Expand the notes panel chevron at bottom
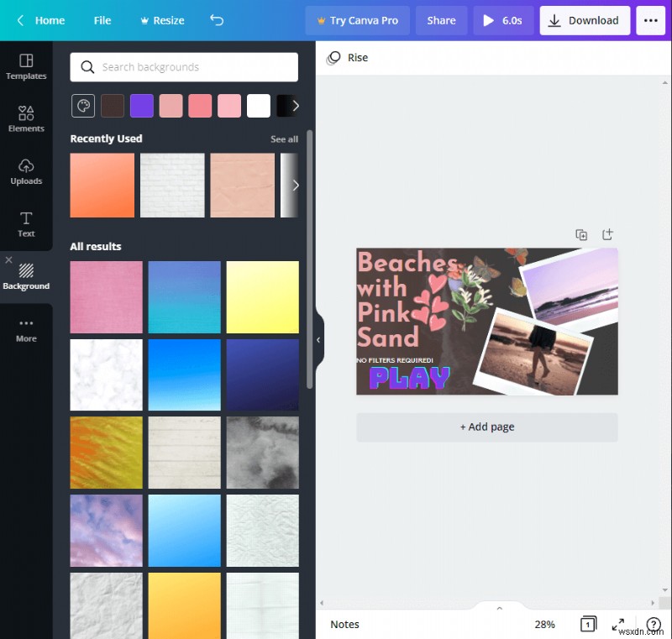The height and width of the screenshot is (639, 672). [x=499, y=608]
